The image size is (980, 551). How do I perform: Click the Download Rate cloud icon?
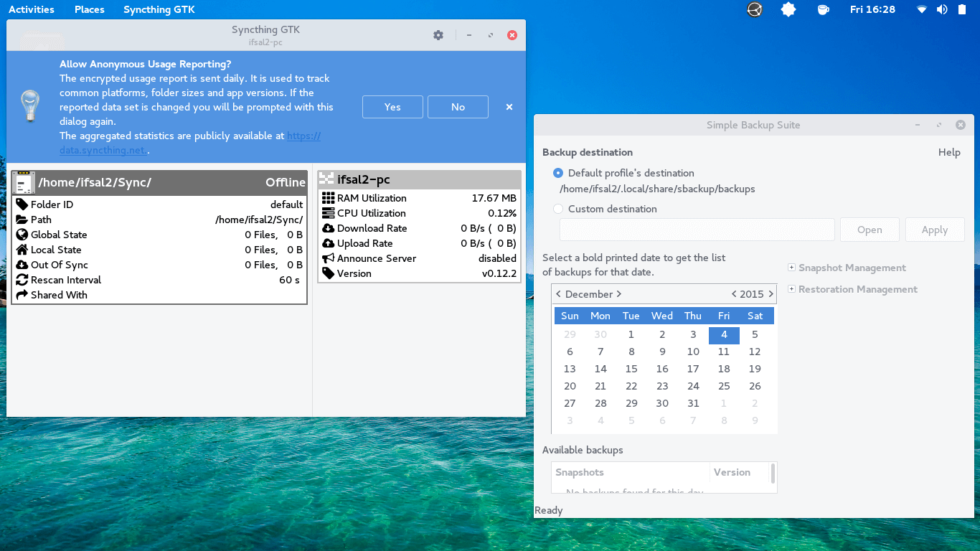pyautogui.click(x=329, y=228)
